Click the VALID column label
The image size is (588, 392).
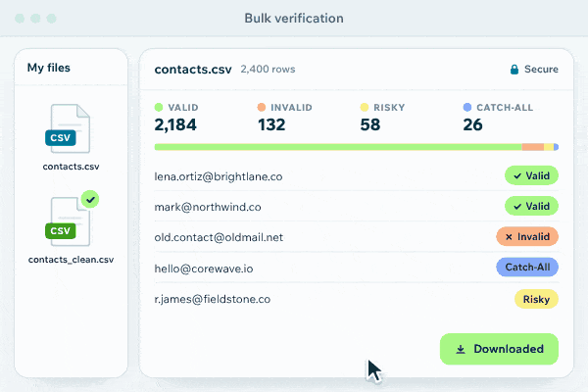click(x=183, y=108)
